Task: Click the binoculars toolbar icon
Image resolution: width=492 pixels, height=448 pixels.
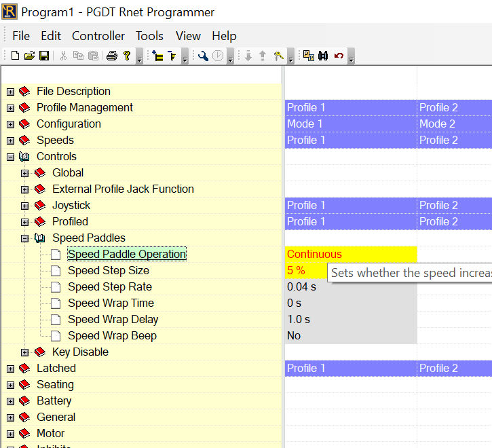Action: tap(323, 56)
